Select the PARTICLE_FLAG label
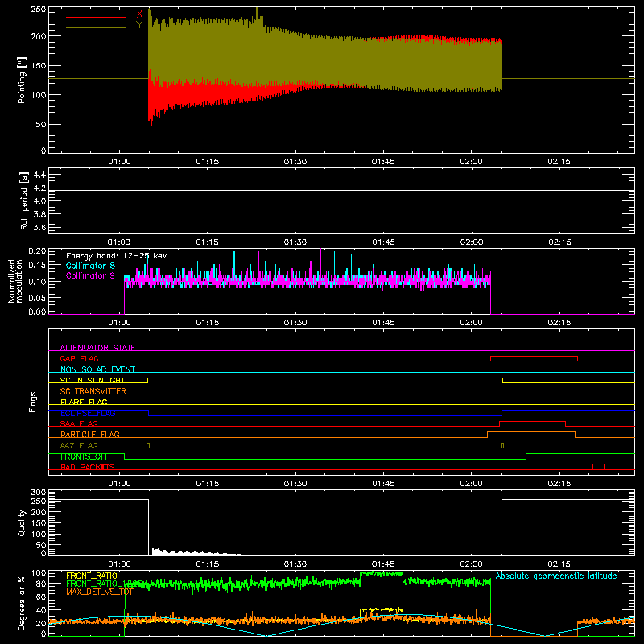This screenshot has height=644, width=644. [x=90, y=434]
